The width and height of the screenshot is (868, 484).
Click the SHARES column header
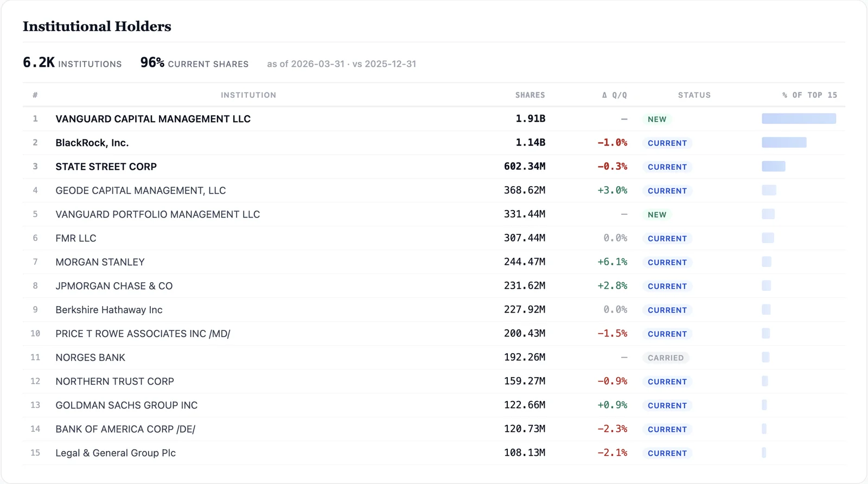pyautogui.click(x=530, y=95)
